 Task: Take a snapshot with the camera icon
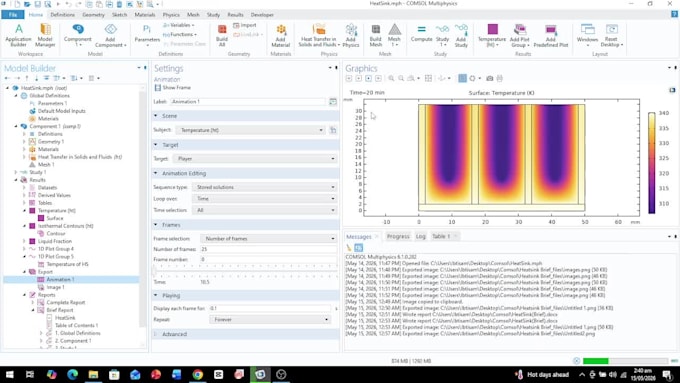(x=490, y=79)
